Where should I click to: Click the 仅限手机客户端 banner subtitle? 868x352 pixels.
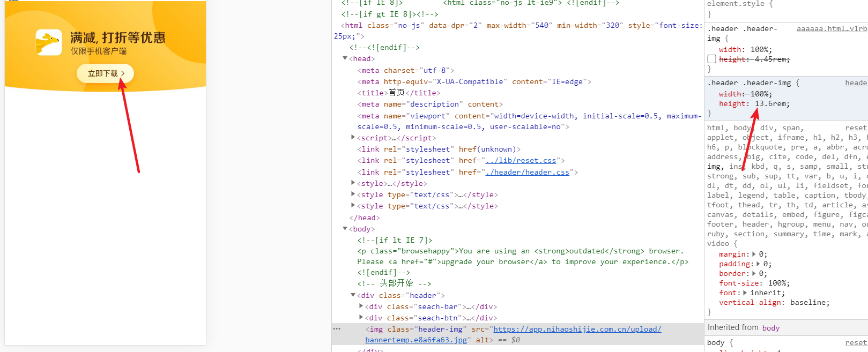point(99,51)
